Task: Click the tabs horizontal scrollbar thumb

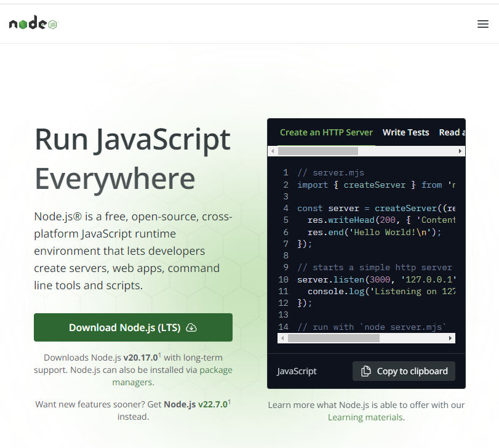Action: (318, 151)
